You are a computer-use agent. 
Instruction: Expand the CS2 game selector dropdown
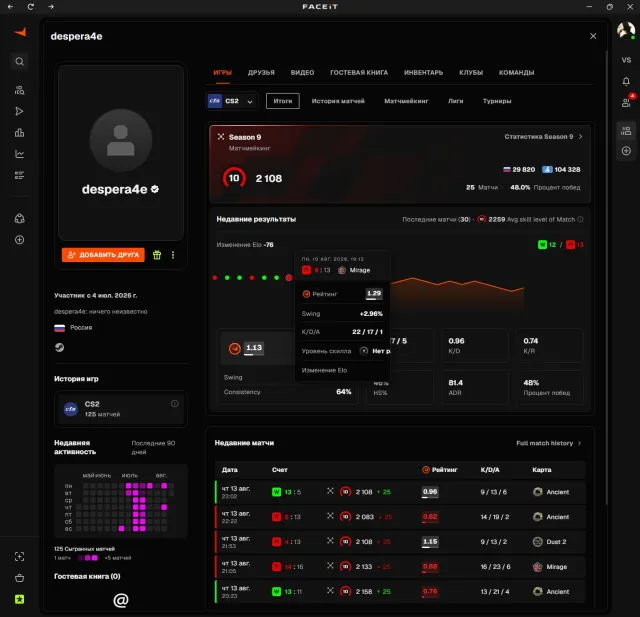(232, 101)
